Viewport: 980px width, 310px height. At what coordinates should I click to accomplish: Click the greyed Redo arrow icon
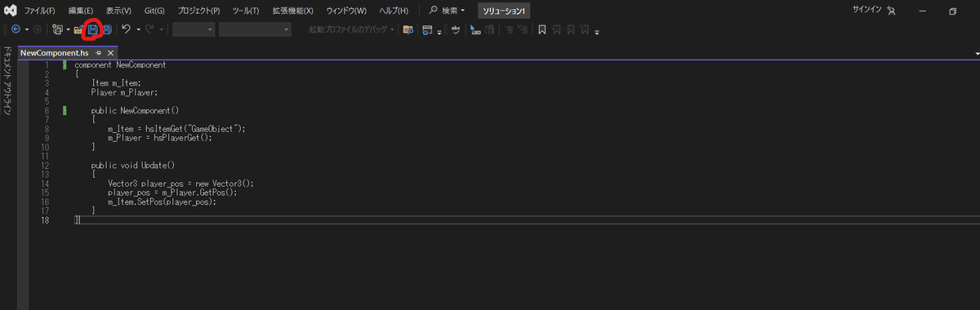click(149, 29)
